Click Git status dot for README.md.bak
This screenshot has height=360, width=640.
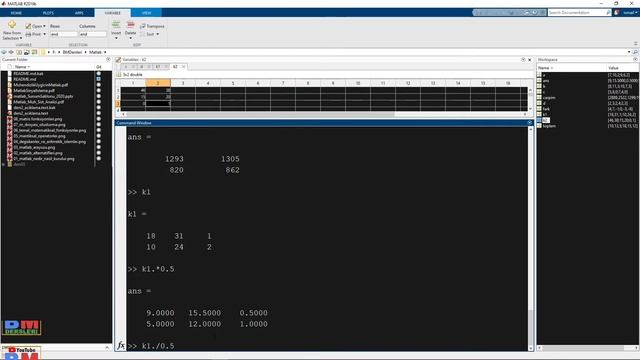98,74
